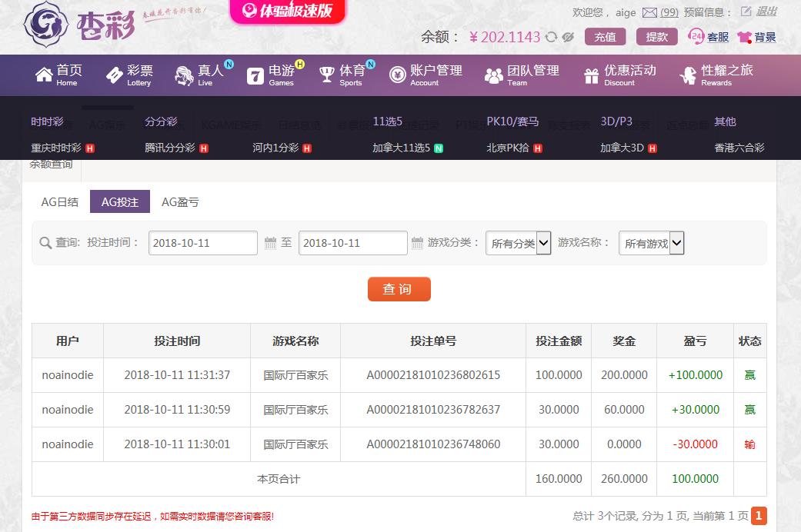Viewport: 801px width, 532px height.
Task: Click the Rewards rocket icon
Action: point(688,75)
